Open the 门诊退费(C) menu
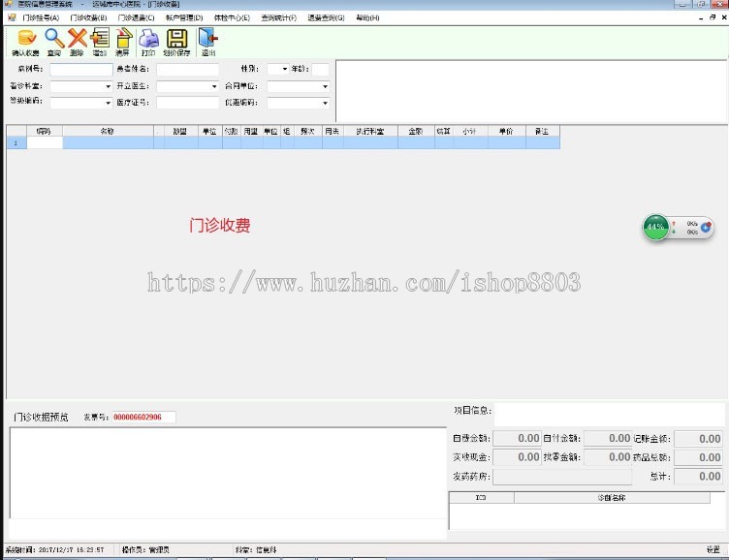 click(x=136, y=17)
